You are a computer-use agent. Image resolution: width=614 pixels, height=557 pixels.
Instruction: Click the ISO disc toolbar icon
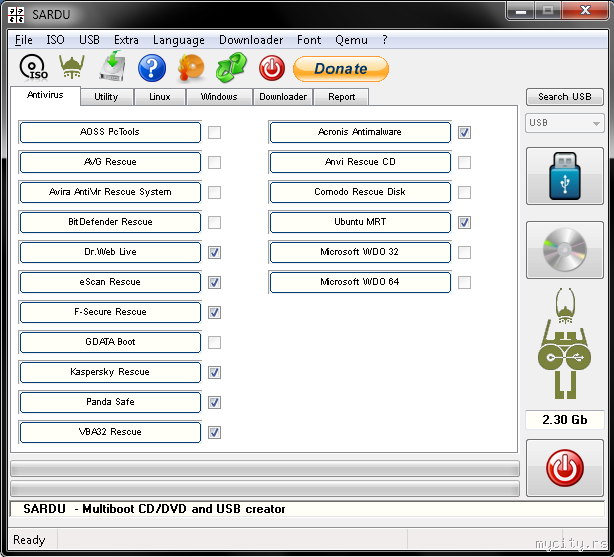click(x=34, y=68)
